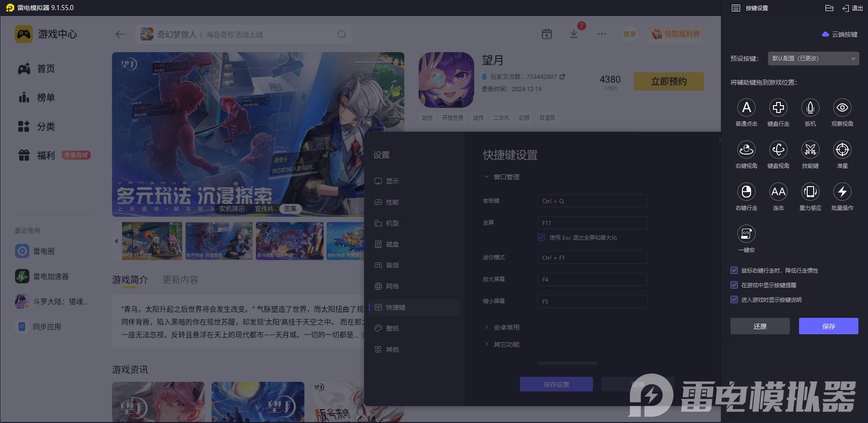Click the 保存设置 button
The height and width of the screenshot is (423, 868).
pos(556,384)
